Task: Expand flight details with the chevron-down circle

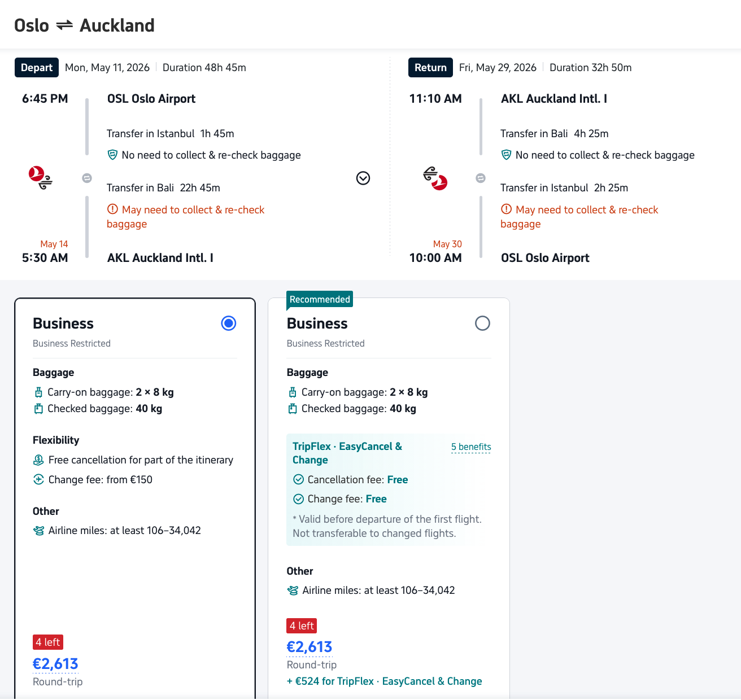Action: point(363,178)
